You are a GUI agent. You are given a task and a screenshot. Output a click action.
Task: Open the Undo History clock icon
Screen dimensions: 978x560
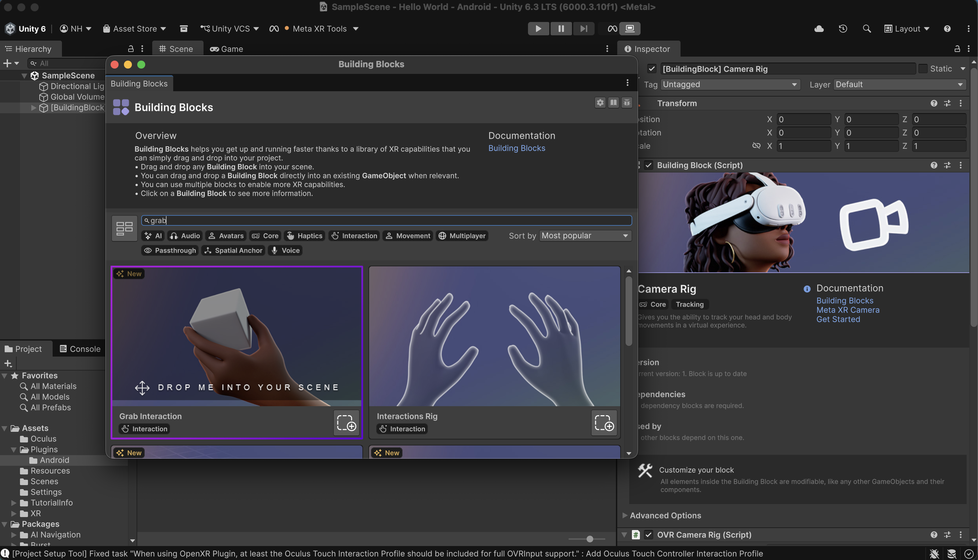point(843,29)
